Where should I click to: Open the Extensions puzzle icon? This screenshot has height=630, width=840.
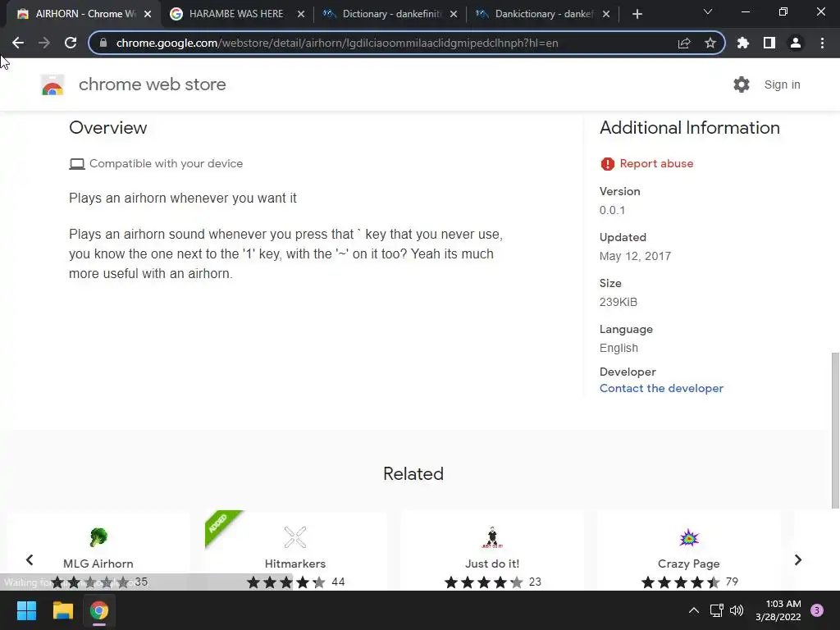pos(743,43)
